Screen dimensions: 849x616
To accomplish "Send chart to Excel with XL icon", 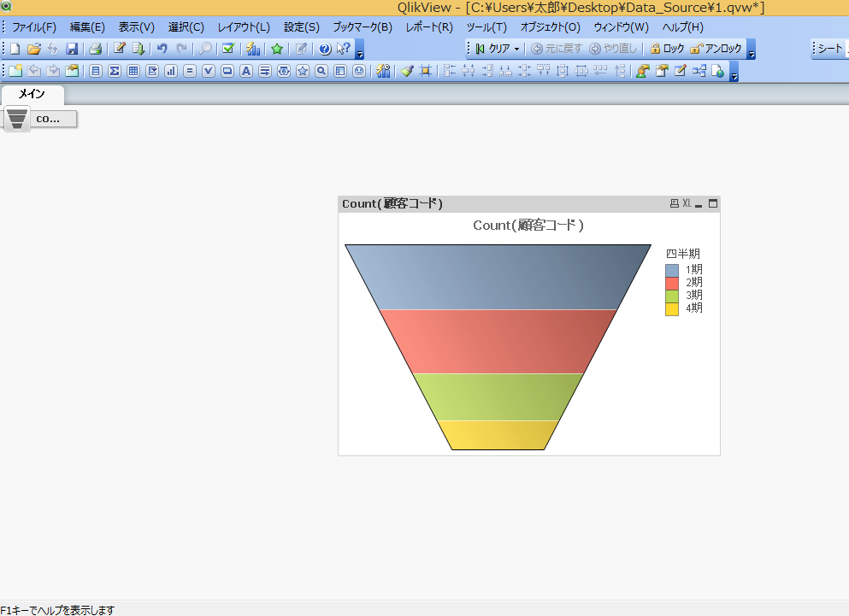I will tap(687, 203).
